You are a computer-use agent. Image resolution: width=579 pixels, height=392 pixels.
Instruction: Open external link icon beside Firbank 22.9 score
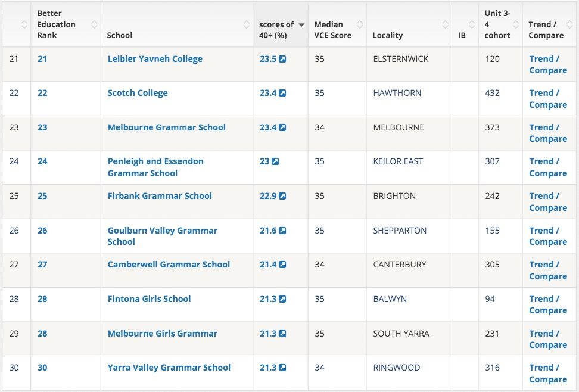pyautogui.click(x=282, y=196)
